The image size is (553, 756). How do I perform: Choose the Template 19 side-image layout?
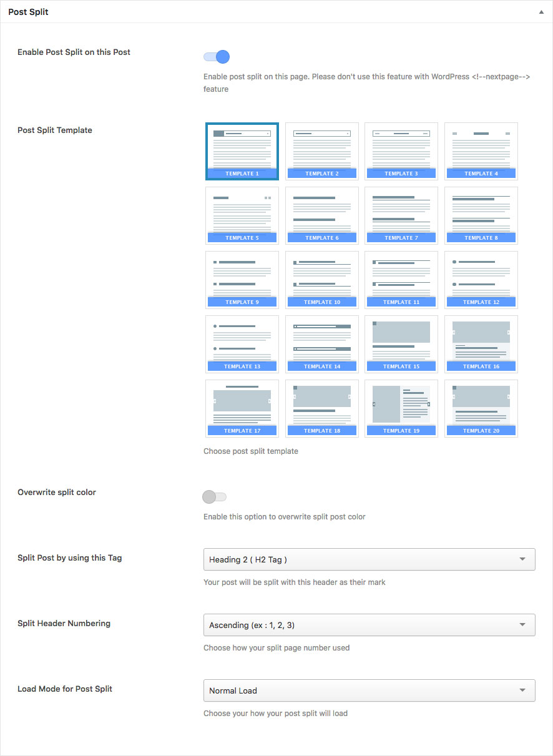(401, 408)
